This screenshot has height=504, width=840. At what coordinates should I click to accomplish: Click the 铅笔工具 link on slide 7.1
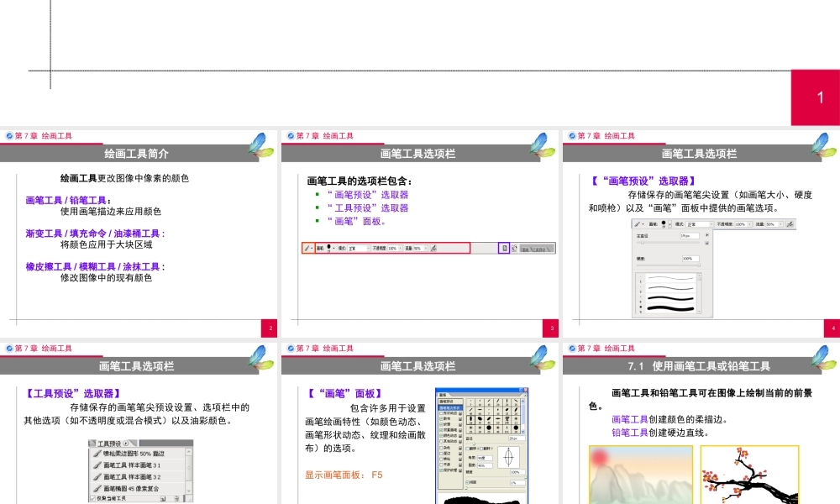pyautogui.click(x=630, y=433)
